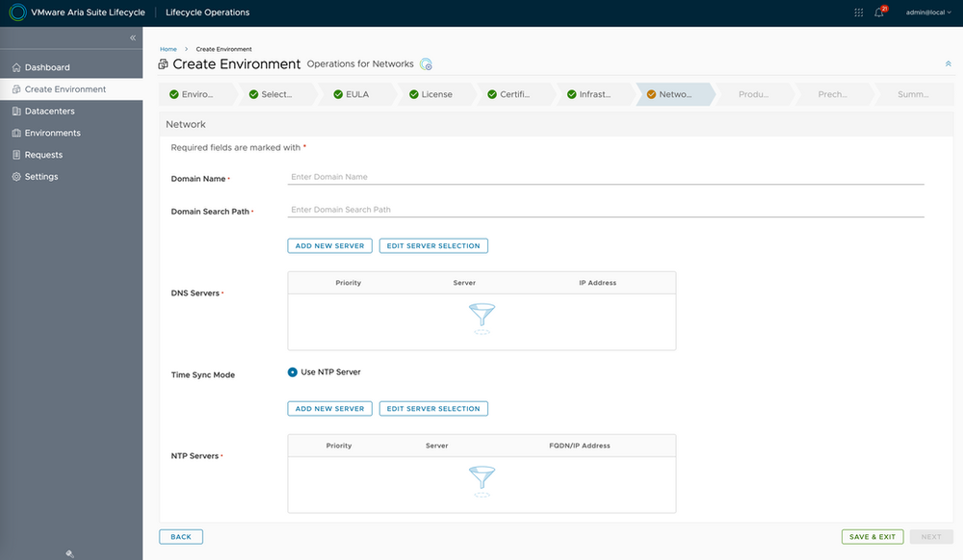Click the Settings gear icon in sidebar
This screenshot has width=963, height=560.
(15, 177)
